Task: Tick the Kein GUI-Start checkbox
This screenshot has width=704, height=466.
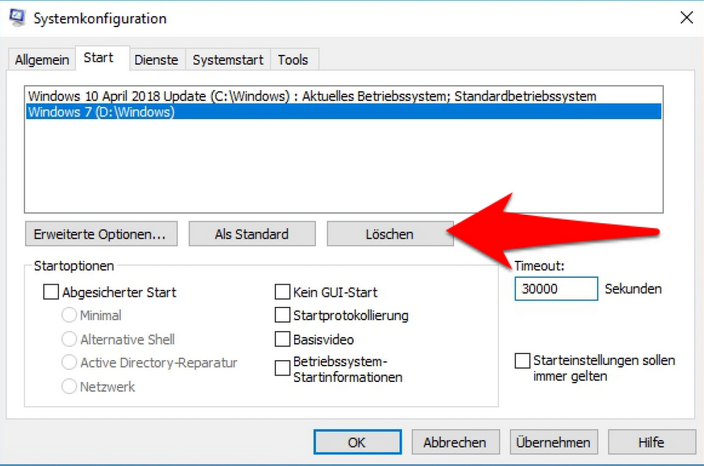Action: coord(282,292)
